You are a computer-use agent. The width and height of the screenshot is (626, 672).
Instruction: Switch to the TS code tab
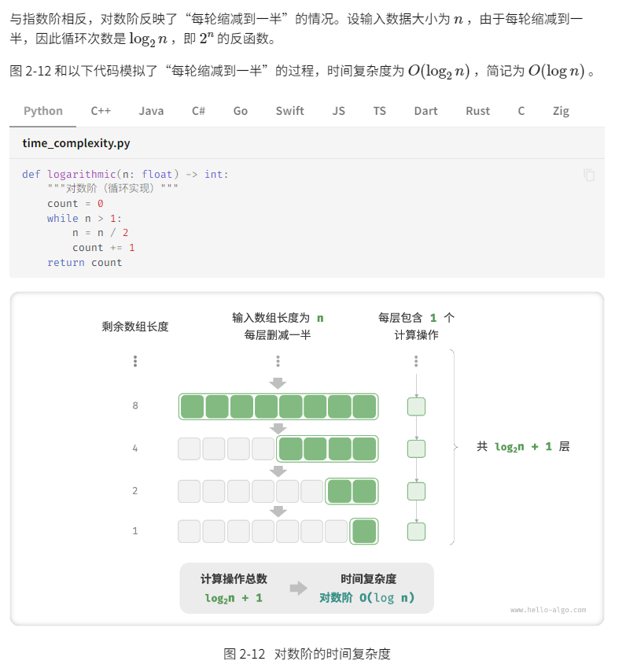(379, 111)
